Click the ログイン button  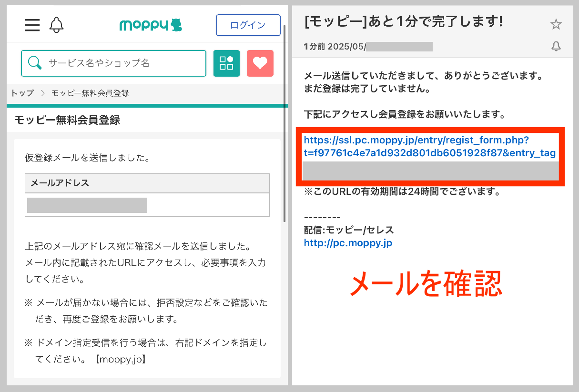(x=248, y=25)
